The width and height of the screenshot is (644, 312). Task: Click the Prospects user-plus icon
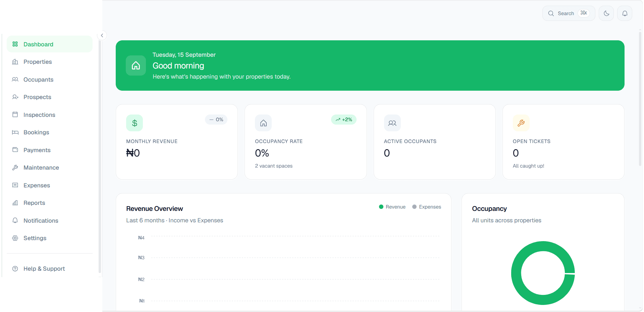[x=15, y=97]
